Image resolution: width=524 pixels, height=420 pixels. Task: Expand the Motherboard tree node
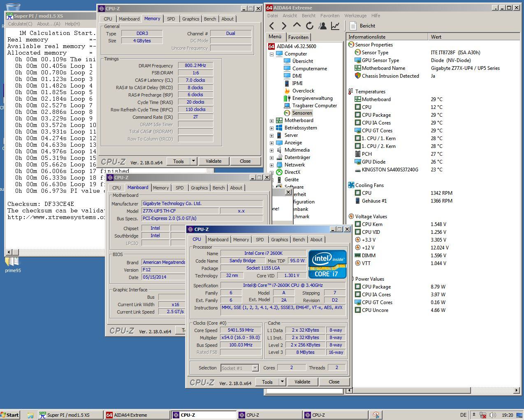click(271, 121)
